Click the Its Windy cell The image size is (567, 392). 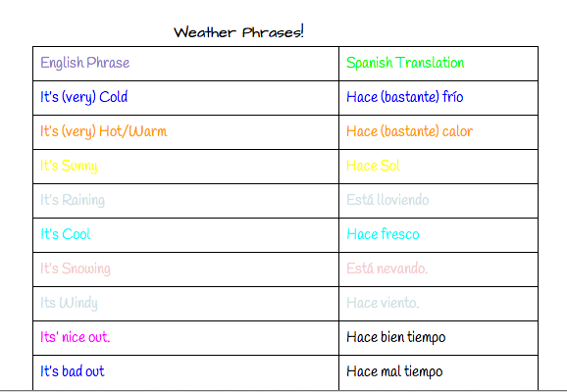pyautogui.click(x=185, y=304)
